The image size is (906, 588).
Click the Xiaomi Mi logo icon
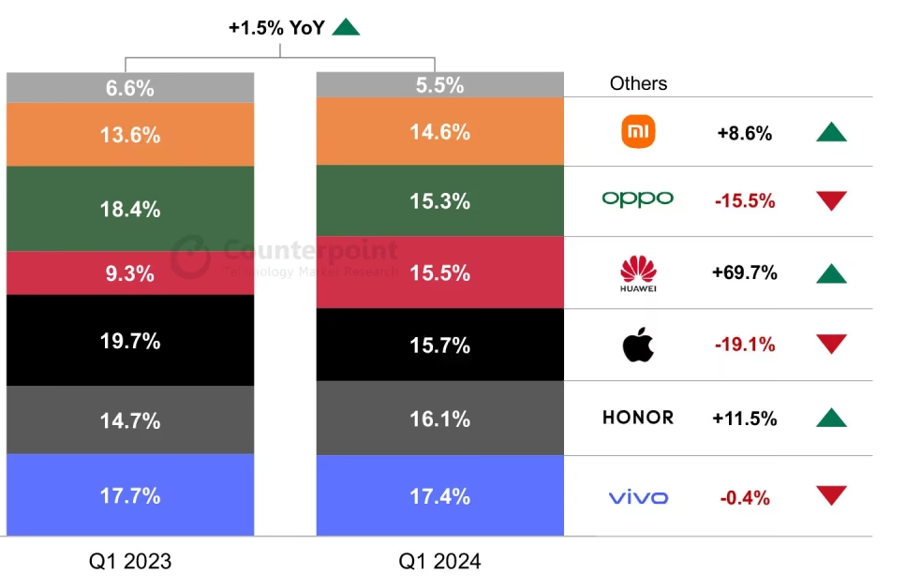point(638,132)
